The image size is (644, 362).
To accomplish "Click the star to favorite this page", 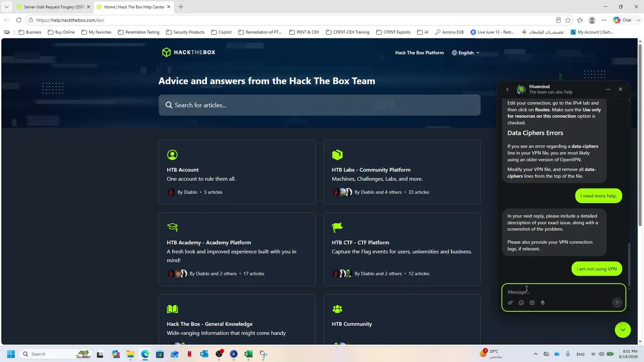I will [568, 20].
